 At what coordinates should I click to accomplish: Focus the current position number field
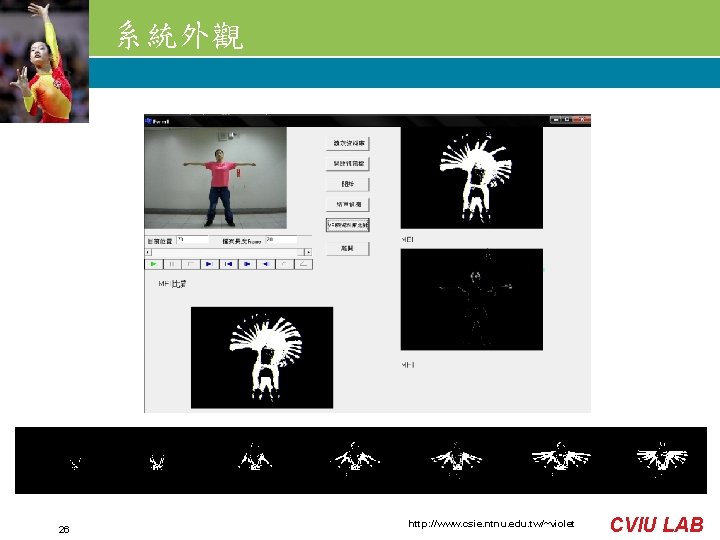192,240
